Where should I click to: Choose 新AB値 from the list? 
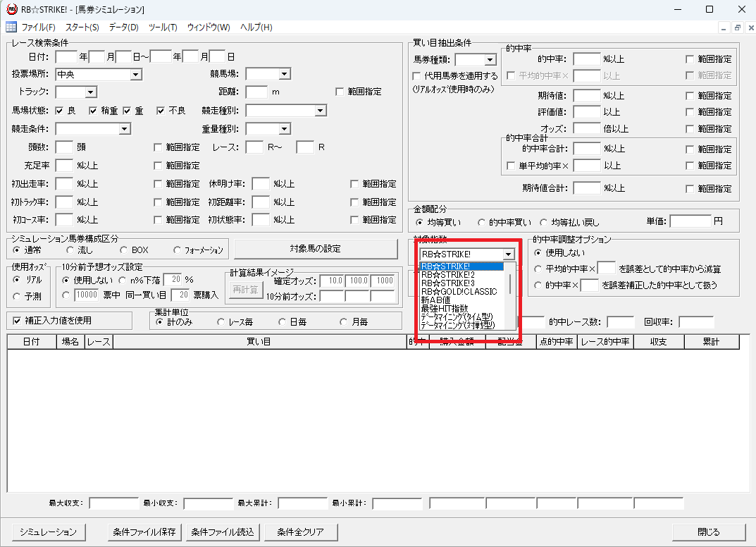461,300
